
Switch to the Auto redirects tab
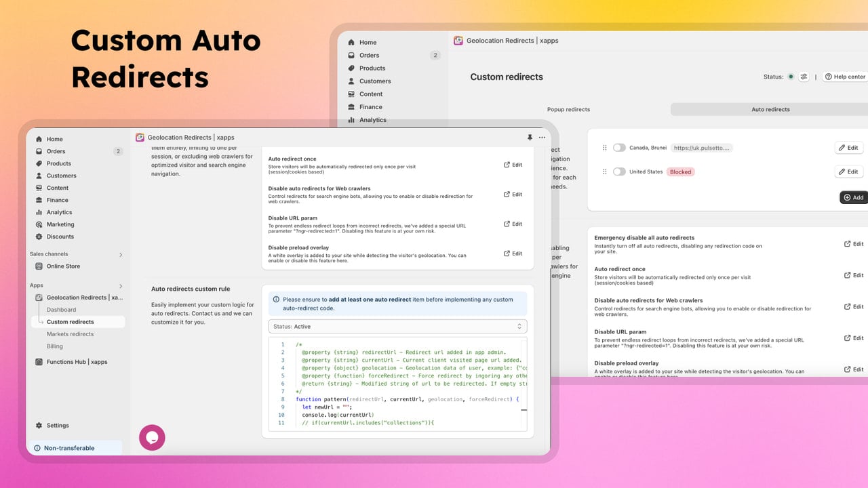770,109
